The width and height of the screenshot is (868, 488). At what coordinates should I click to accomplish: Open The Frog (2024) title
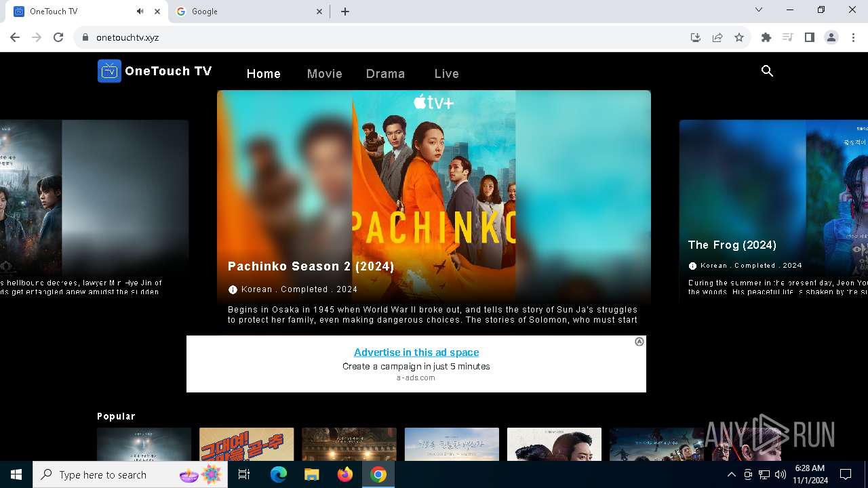coord(732,245)
